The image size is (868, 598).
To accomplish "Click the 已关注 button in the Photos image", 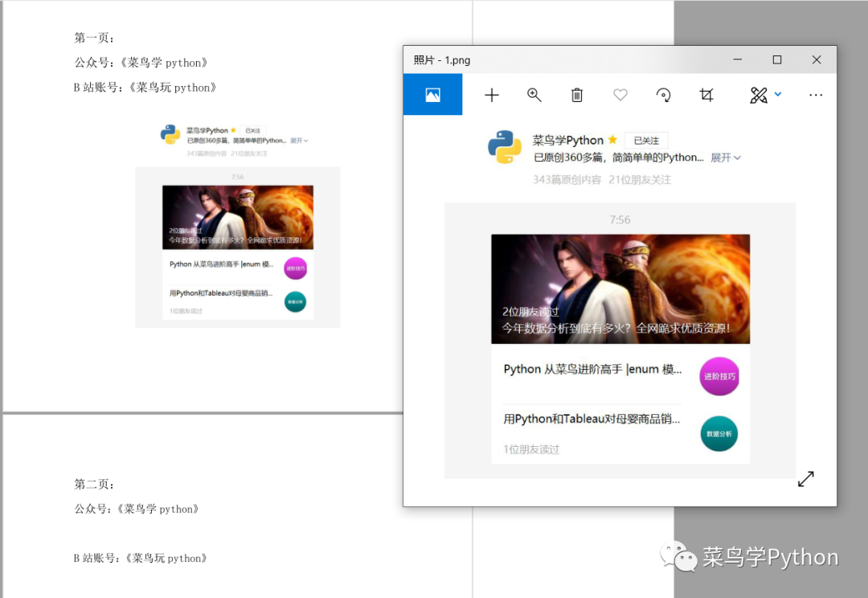I will (x=646, y=141).
